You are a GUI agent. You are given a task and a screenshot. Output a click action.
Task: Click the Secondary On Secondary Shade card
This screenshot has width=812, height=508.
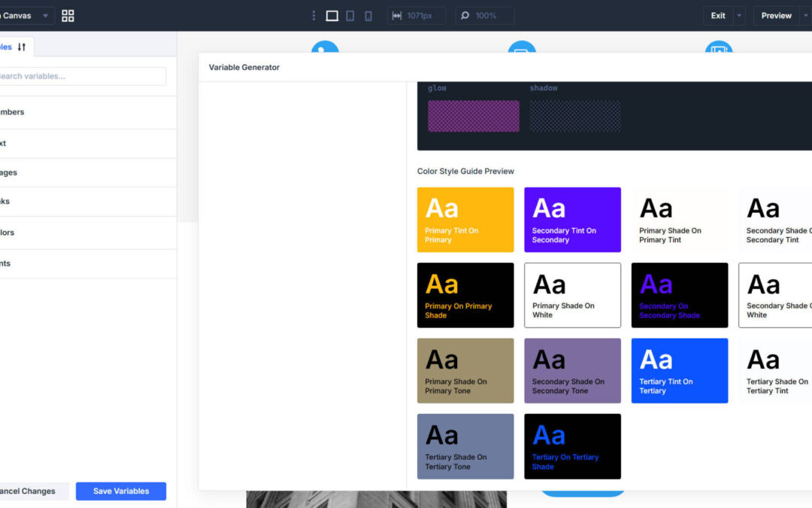tap(680, 295)
